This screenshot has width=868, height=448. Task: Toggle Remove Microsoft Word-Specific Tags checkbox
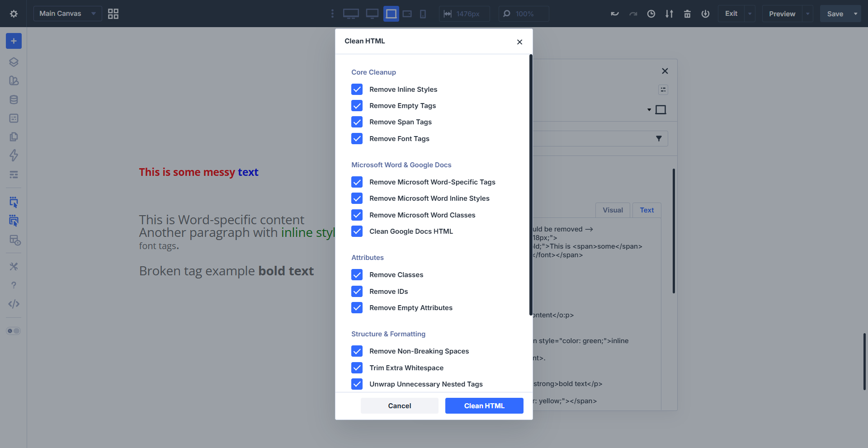coord(357,182)
